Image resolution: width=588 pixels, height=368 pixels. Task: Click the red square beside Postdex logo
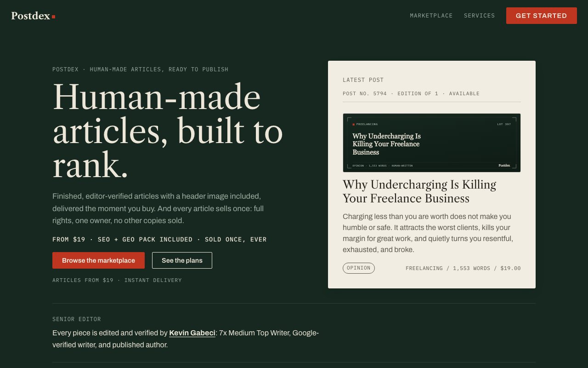(53, 17)
